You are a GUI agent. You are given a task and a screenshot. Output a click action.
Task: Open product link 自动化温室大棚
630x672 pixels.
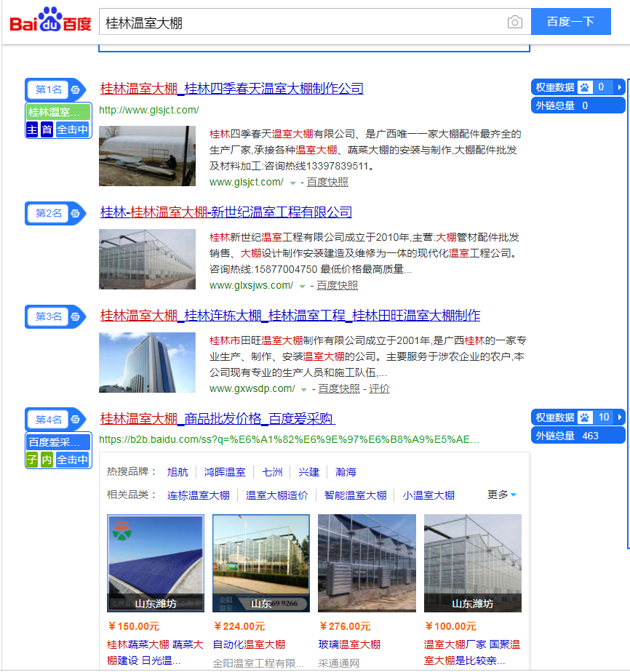[x=249, y=644]
